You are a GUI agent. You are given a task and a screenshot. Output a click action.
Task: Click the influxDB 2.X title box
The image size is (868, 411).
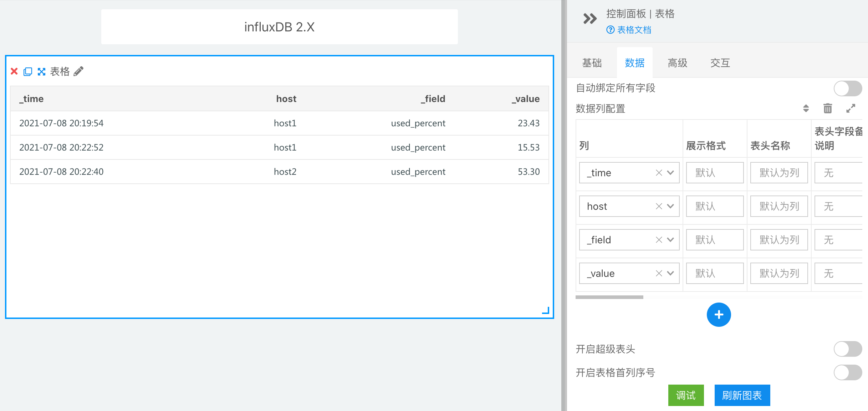click(280, 27)
